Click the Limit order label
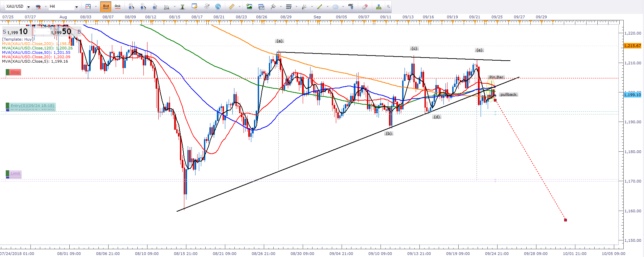The image size is (644, 257). point(15,173)
